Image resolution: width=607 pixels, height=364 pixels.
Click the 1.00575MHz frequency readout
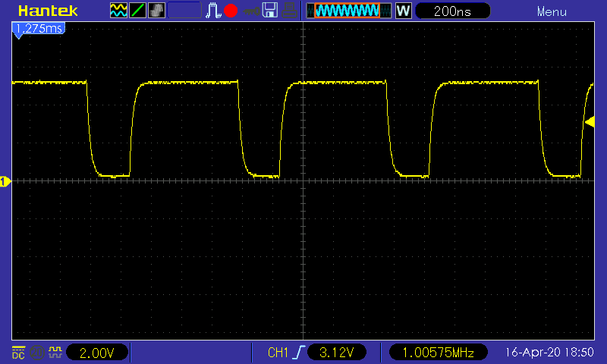tap(439, 353)
